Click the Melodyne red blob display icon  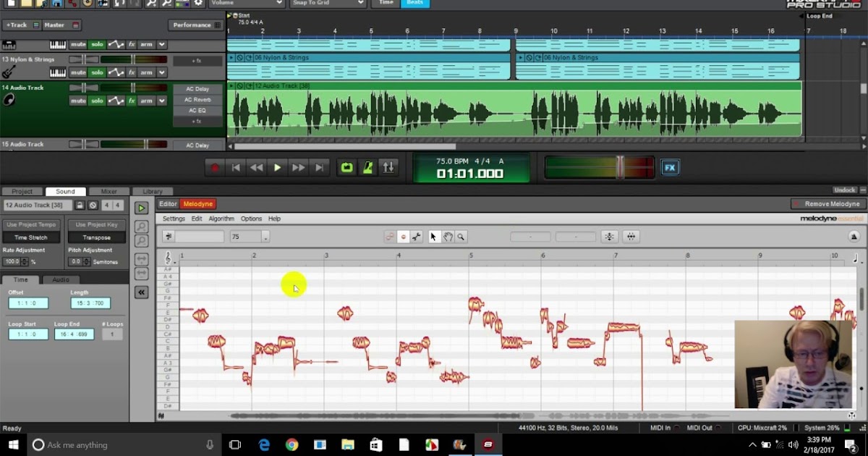(x=403, y=237)
